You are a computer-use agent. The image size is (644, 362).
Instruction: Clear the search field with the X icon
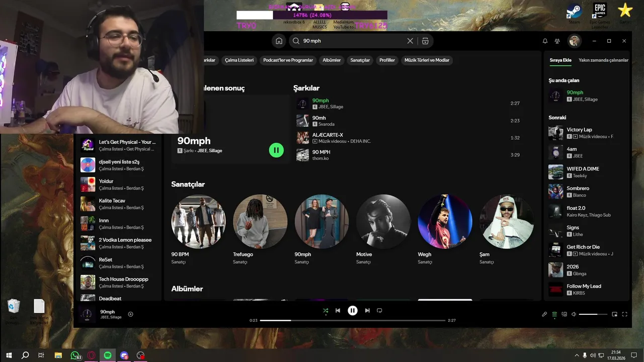[x=410, y=41]
